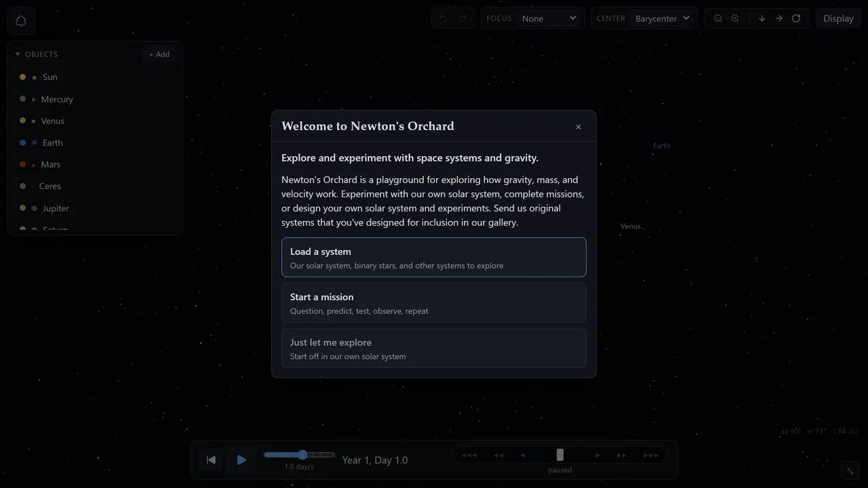The width and height of the screenshot is (868, 488).
Task: Click the down-arrow view icon
Action: click(x=762, y=18)
